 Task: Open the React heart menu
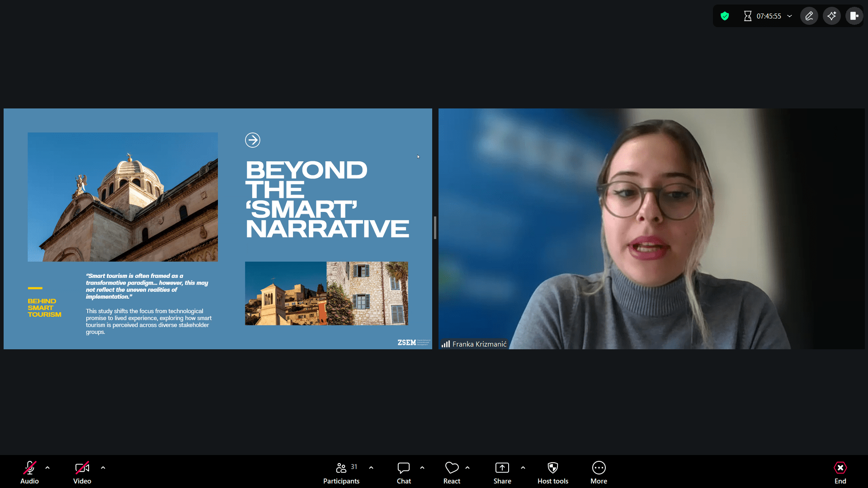[x=452, y=472]
